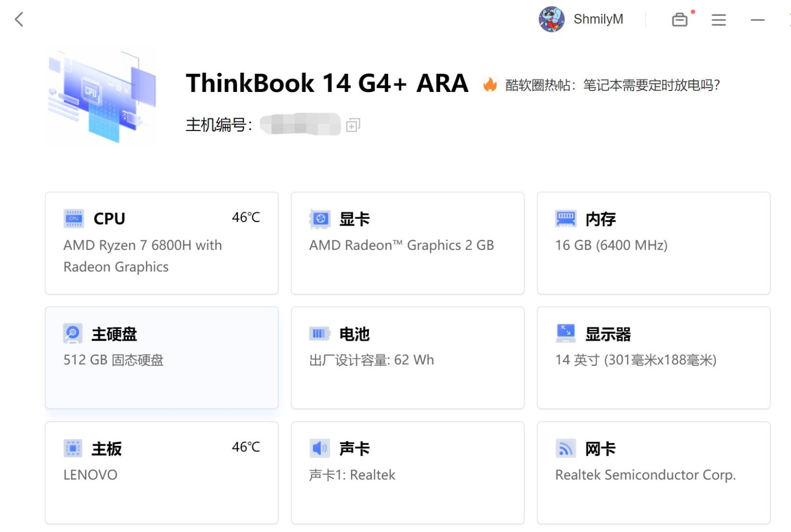Image resolution: width=791 pixels, height=532 pixels.
Task: Open the 网卡 card heading
Action: (601, 449)
